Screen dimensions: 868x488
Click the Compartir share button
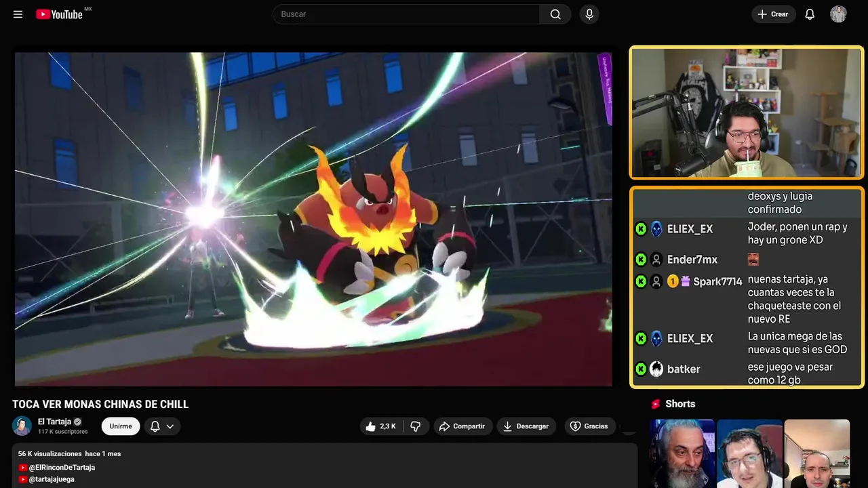[x=462, y=426]
